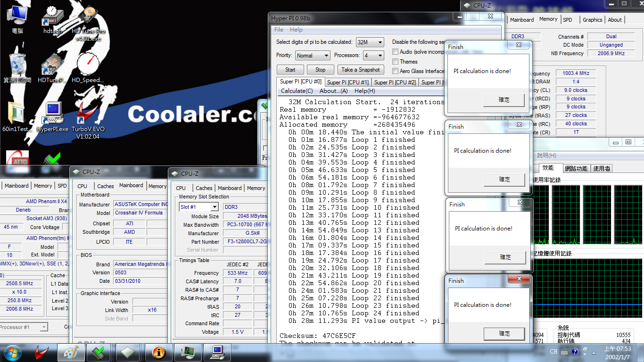Click the Crosshair IV Formula model field

click(x=140, y=213)
